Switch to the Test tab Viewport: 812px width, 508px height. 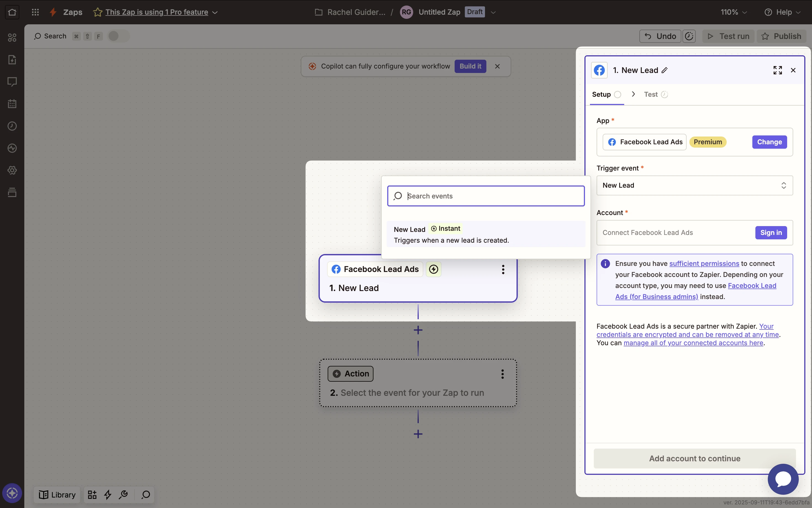click(x=656, y=95)
